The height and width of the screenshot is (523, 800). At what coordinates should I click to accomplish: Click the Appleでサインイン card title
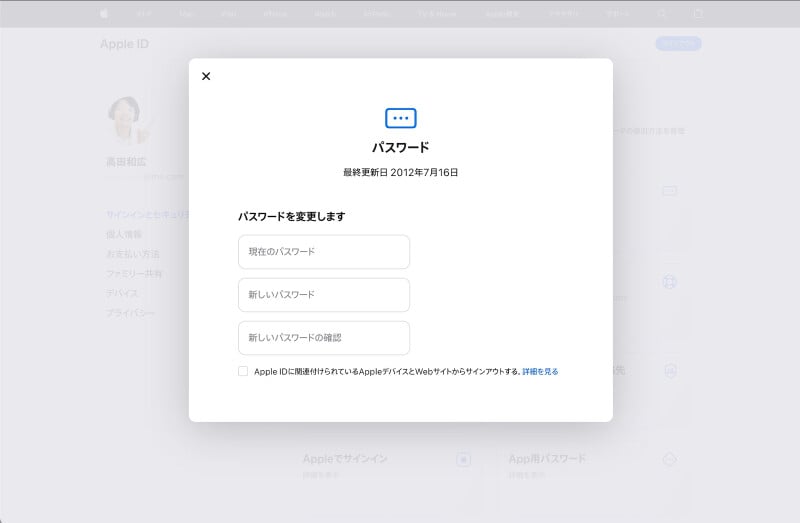click(345, 459)
